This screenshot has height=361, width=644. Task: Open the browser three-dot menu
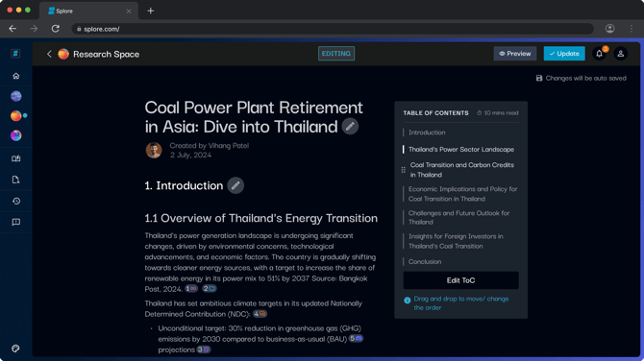point(632,29)
